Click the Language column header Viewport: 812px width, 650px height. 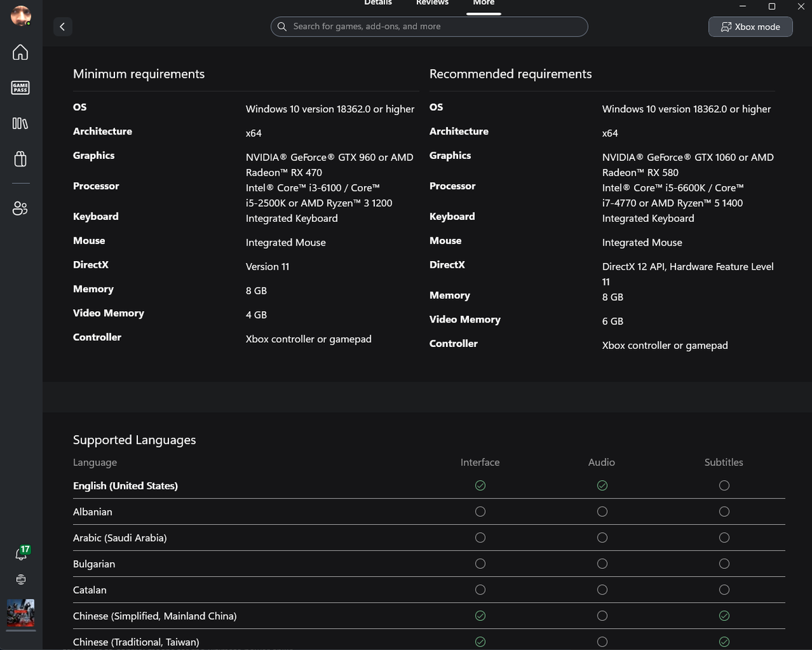[x=95, y=462]
